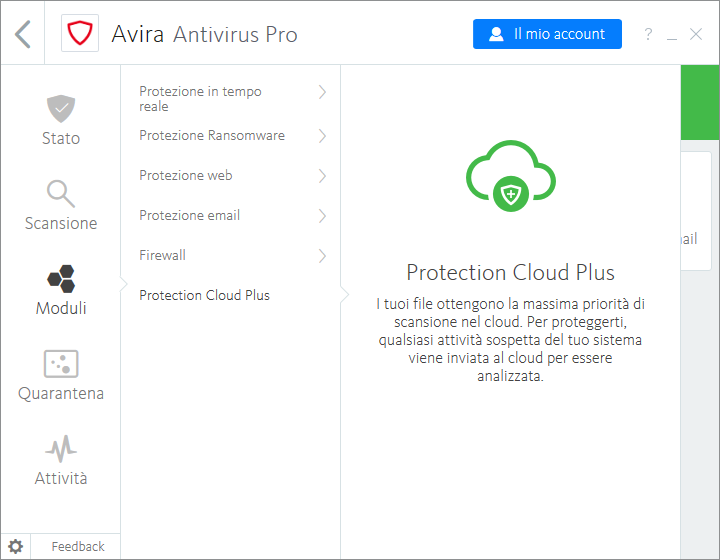Expand the Protezione email chevron

pos(322,216)
